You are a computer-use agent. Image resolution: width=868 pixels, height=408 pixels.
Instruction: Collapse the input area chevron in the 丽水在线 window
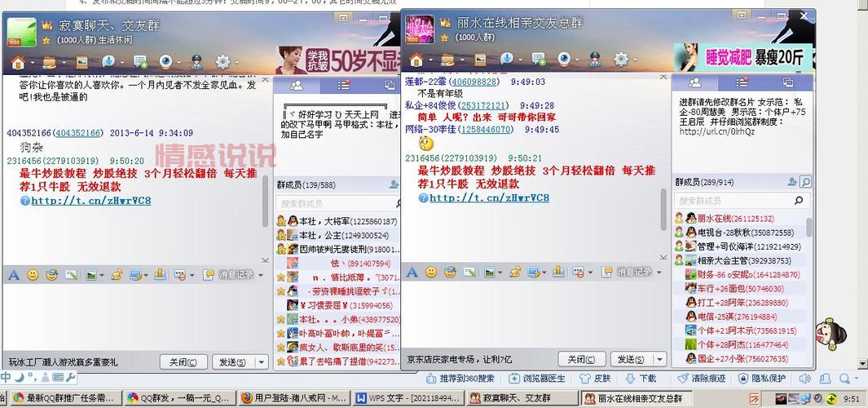pos(663,257)
